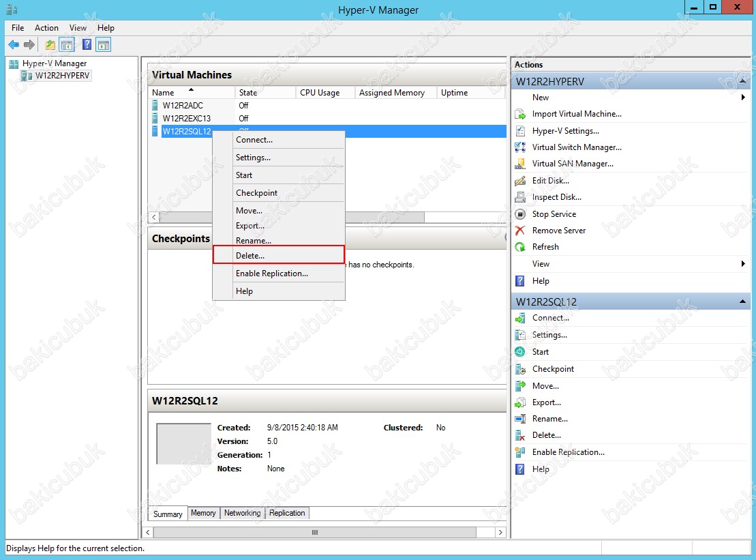Sort by the Name column header
The image size is (756, 560).
(x=192, y=93)
